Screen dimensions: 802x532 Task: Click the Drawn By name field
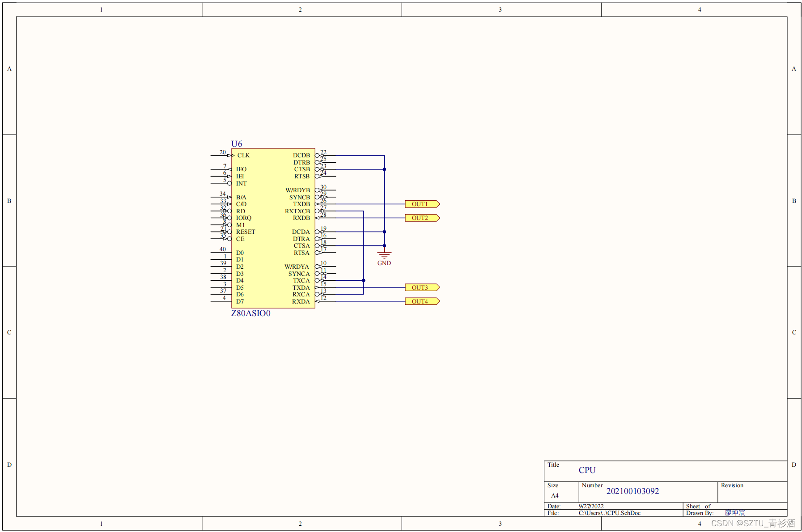735,512
